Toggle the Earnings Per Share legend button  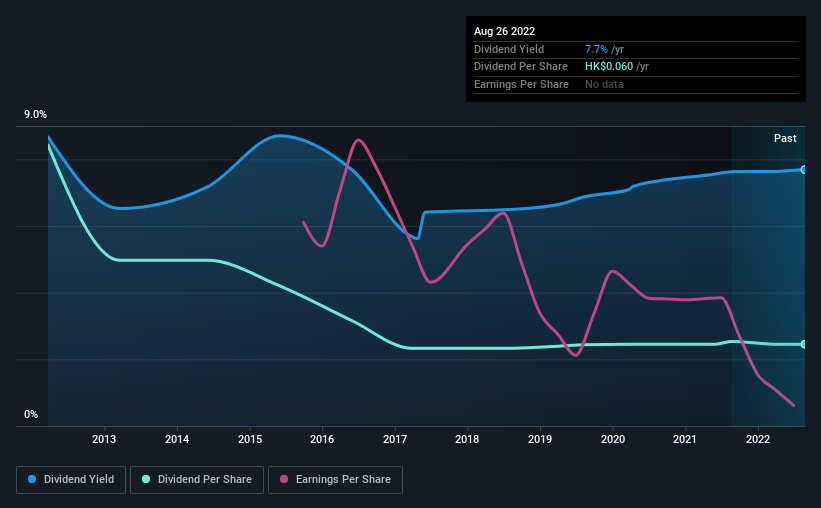pyautogui.click(x=335, y=480)
